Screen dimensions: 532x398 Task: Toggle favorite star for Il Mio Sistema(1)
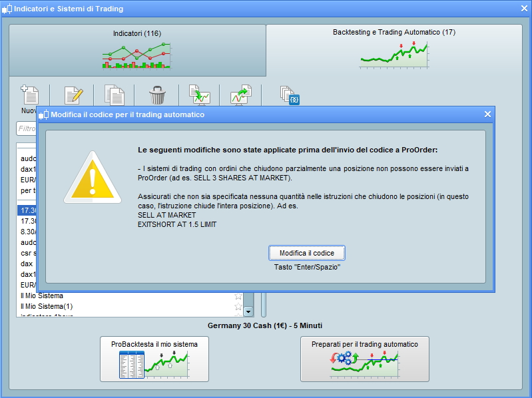point(238,306)
